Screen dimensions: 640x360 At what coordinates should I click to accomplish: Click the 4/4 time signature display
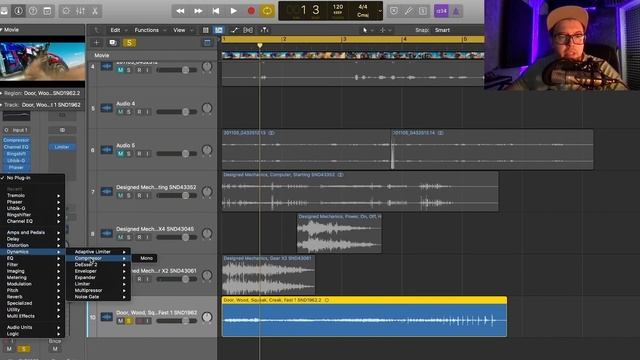(363, 7)
